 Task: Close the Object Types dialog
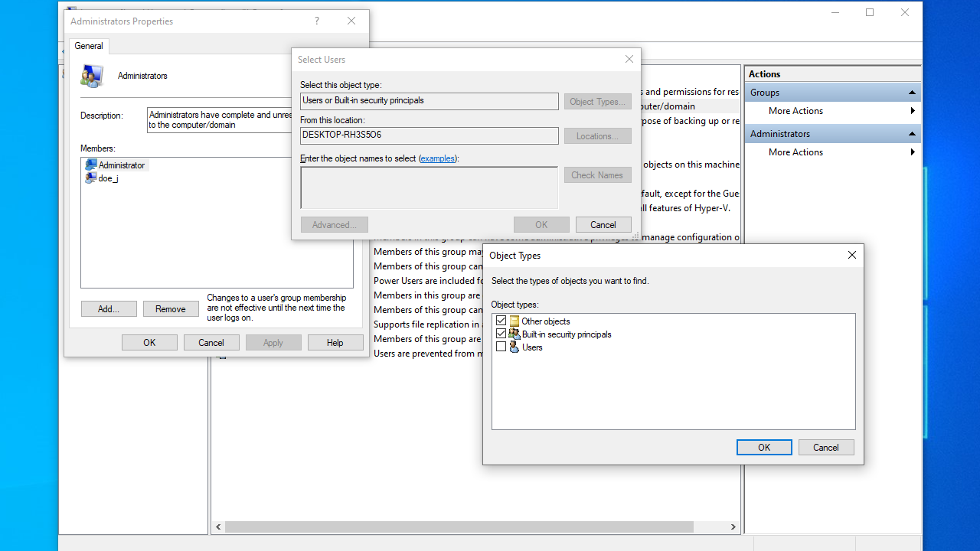(852, 256)
